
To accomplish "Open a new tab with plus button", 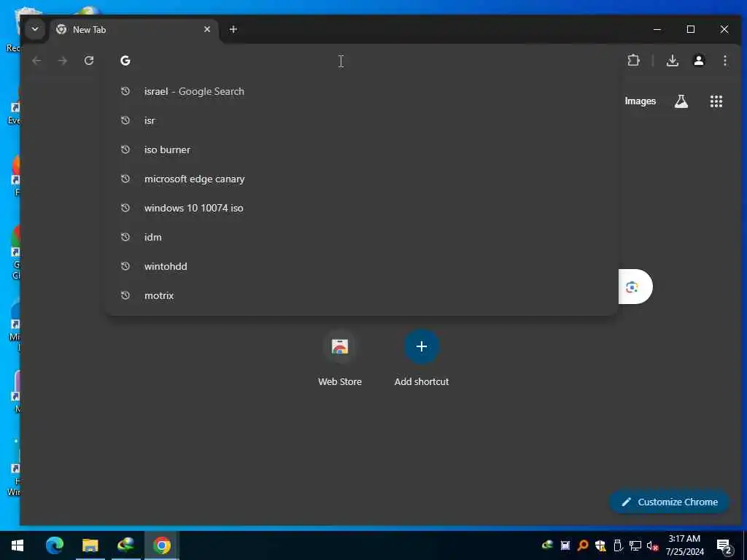I will tap(233, 29).
